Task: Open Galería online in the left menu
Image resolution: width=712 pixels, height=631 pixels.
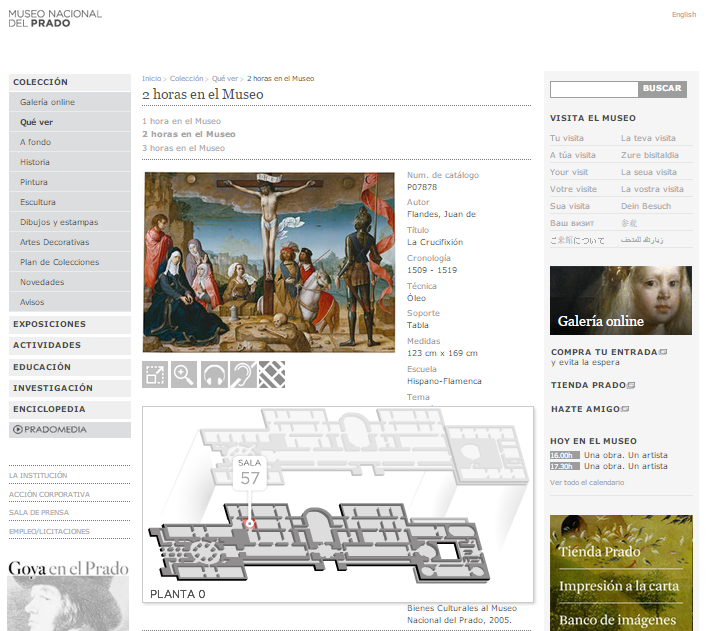Action: click(x=47, y=102)
